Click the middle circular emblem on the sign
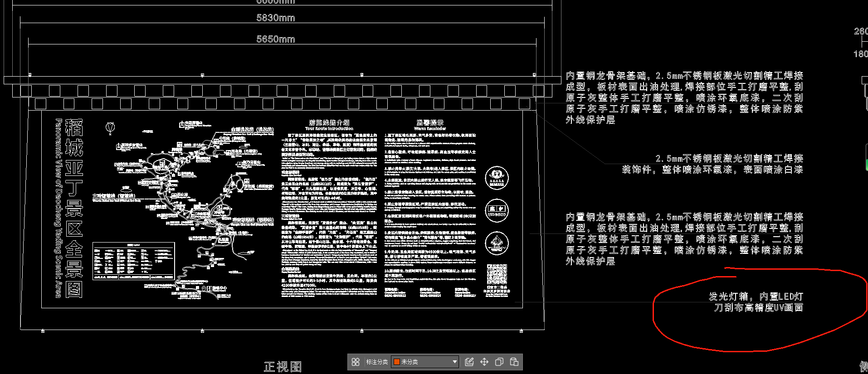 click(x=497, y=211)
